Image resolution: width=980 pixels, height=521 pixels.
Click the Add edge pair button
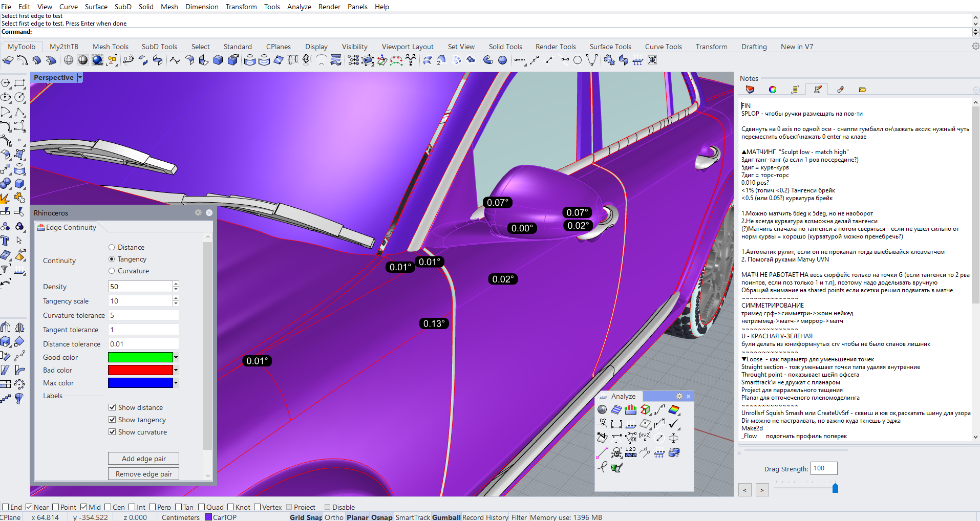144,459
